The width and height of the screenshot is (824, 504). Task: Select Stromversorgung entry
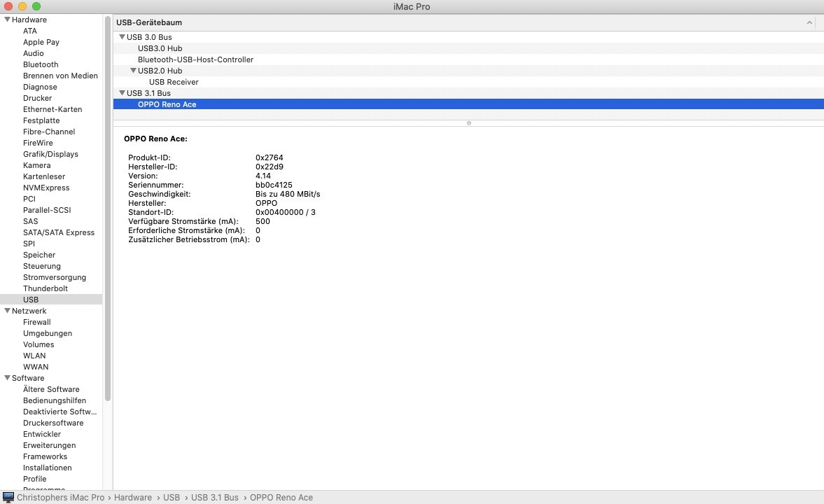click(x=55, y=277)
